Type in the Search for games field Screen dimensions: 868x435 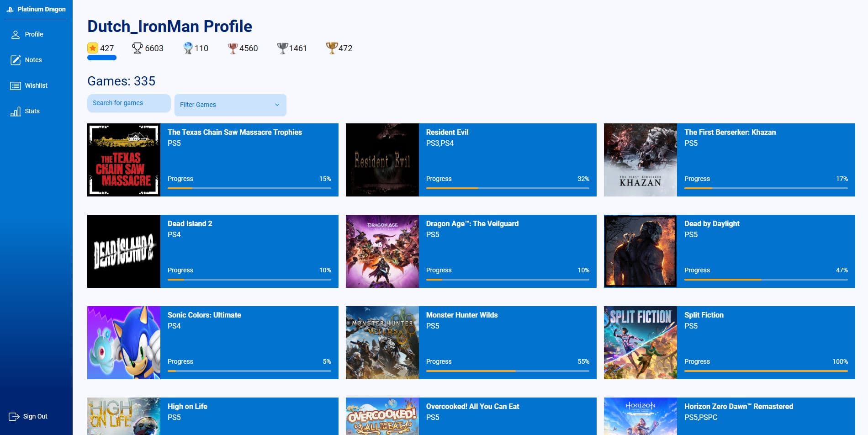128,103
